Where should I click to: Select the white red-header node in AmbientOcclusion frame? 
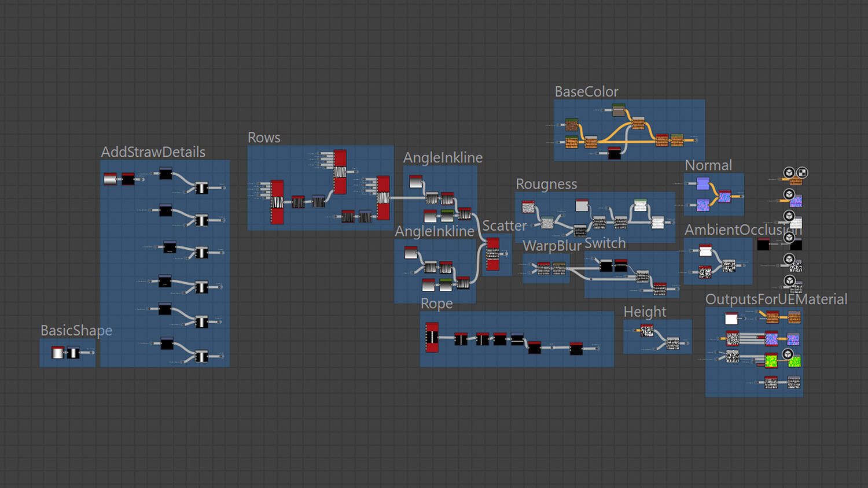(x=705, y=250)
